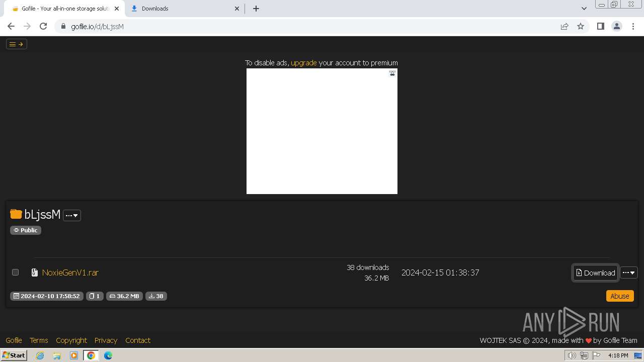The width and height of the screenshot is (644, 362).
Task: Go back to previous page
Action: [11, 26]
